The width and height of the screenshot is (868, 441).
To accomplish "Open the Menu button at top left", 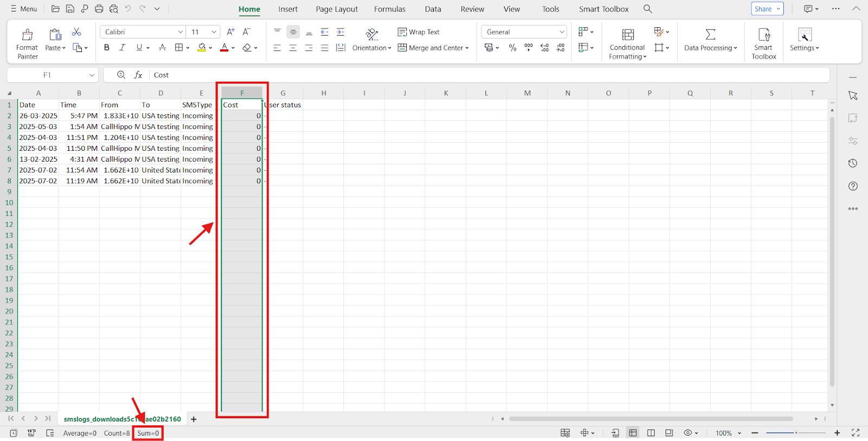I will 24,9.
